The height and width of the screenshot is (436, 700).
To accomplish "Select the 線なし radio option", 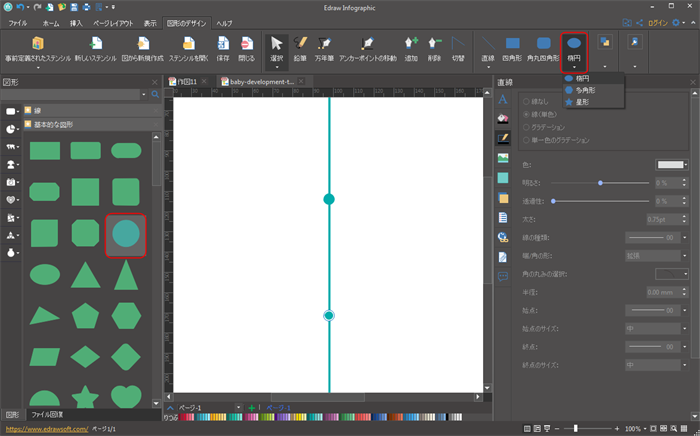I will pyautogui.click(x=527, y=101).
